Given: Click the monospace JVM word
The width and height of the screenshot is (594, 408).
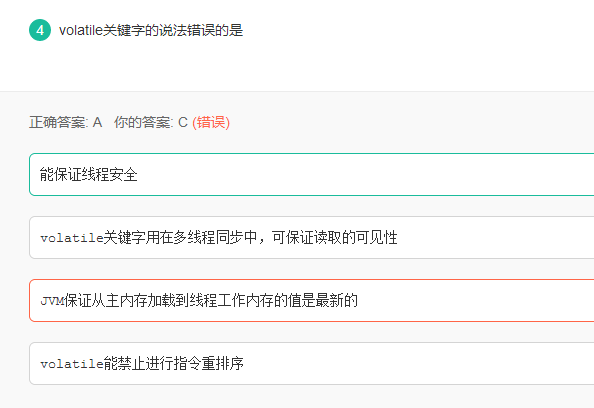Looking at the screenshot, I should [52, 301].
